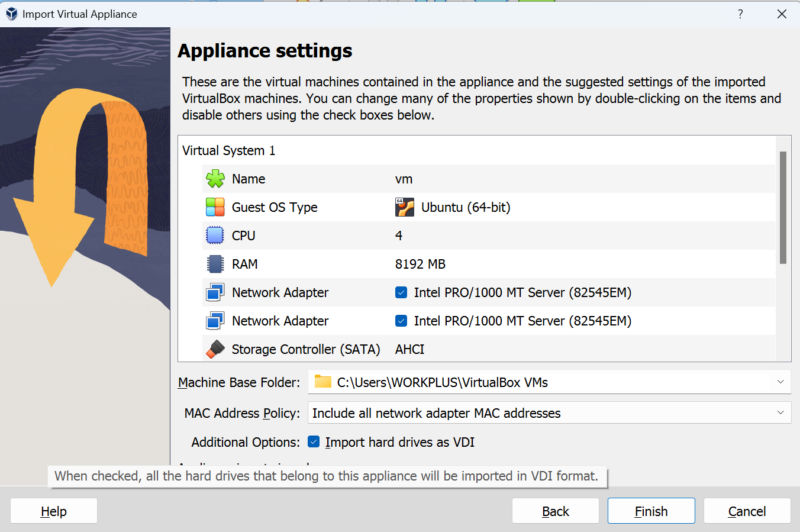Click the appliance settings list scrollbar
The height and width of the screenshot is (532, 800).
783,208
